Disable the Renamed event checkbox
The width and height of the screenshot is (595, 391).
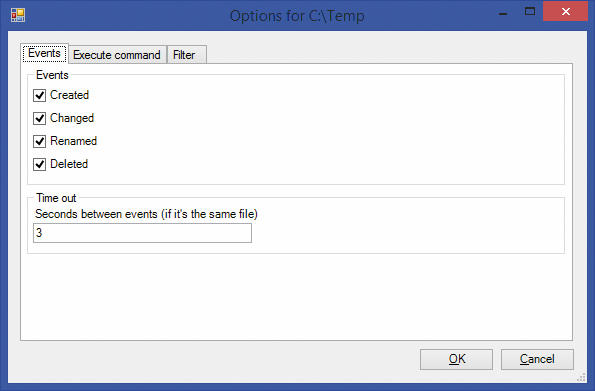(39, 141)
